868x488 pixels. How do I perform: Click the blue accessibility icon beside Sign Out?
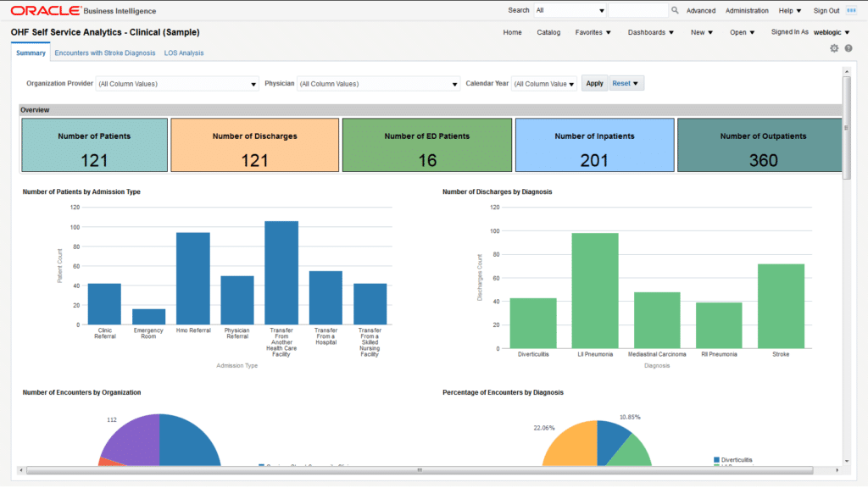[851, 10]
